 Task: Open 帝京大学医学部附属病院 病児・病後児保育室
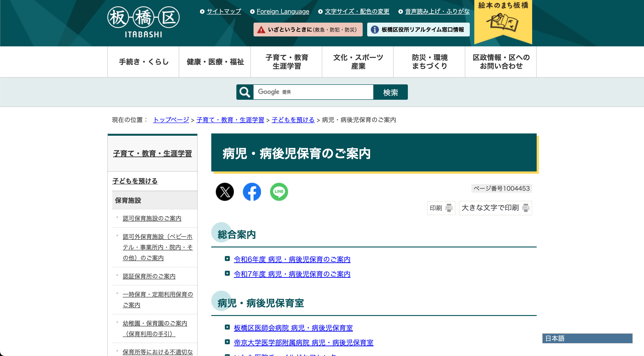[x=303, y=342]
